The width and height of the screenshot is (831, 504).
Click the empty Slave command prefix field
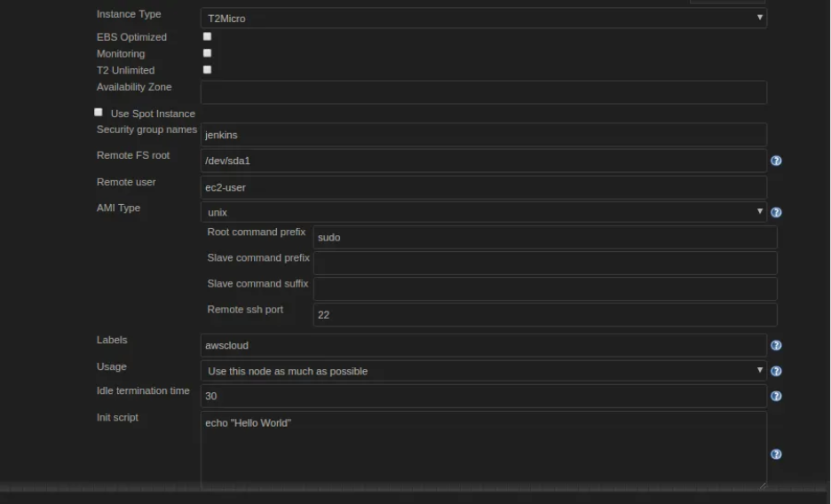point(544,263)
